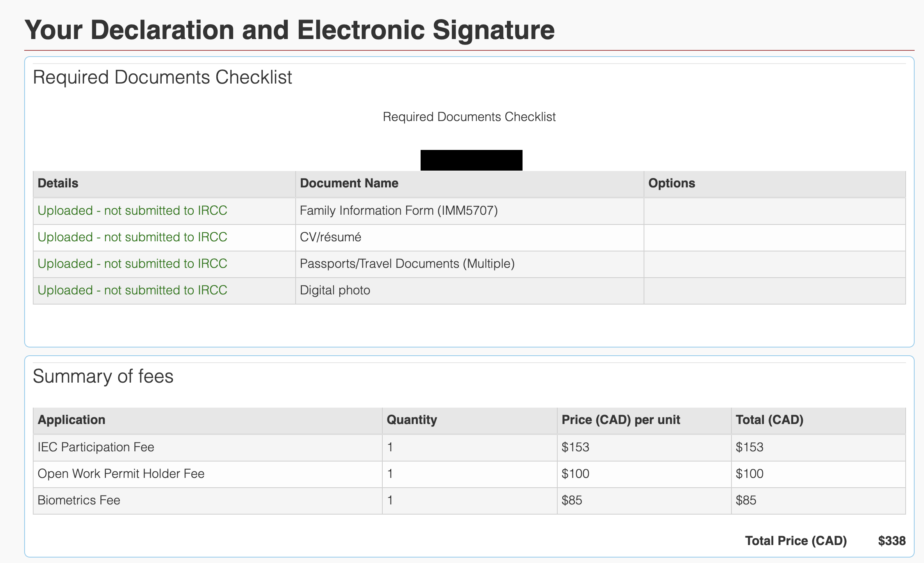Click the Family Information Form (IMM5707) row
The width and height of the screenshot is (924, 563).
[469, 211]
